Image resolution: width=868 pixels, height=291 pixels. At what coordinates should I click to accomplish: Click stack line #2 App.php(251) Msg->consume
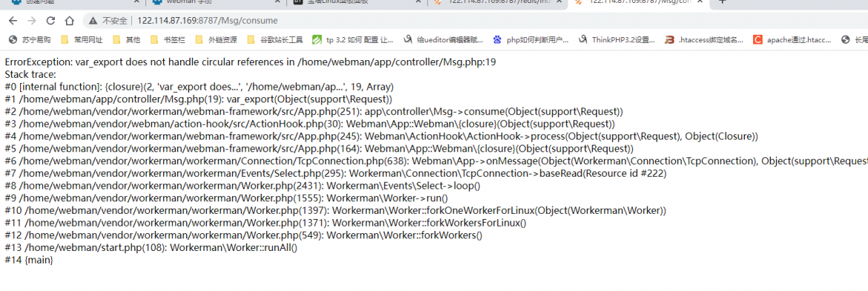[313, 111]
